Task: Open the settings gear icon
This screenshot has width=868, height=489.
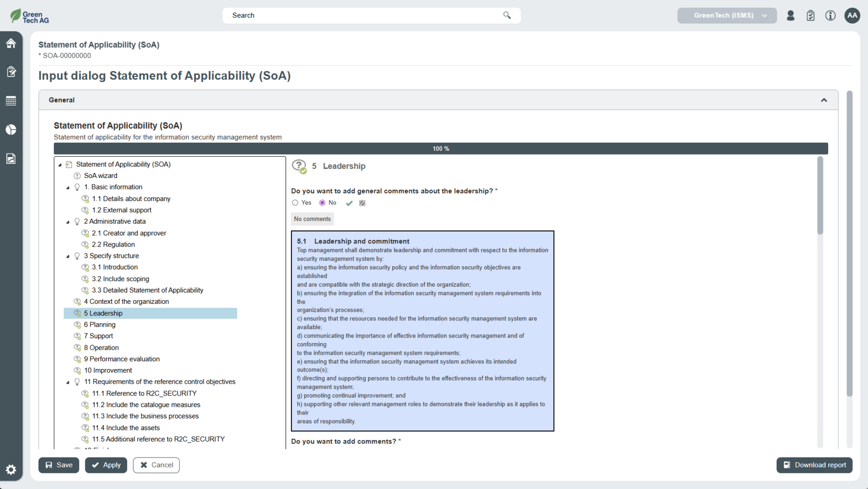Action: click(x=11, y=470)
